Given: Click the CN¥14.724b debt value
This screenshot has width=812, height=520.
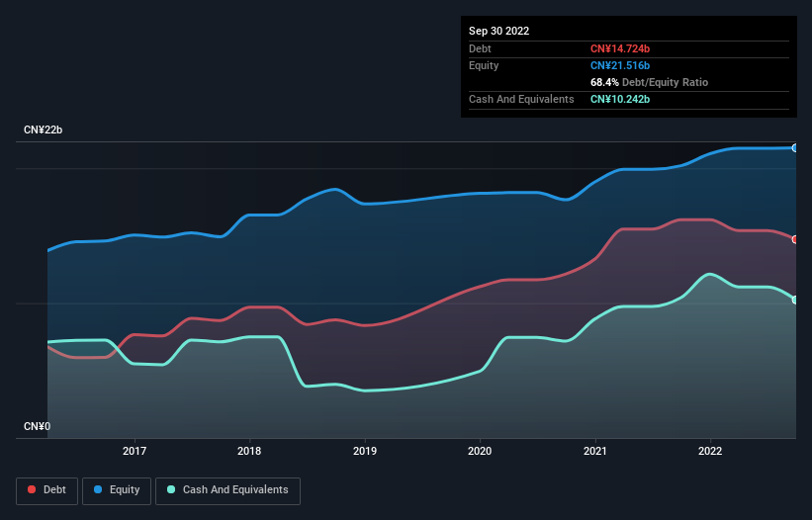Looking at the screenshot, I should pos(620,48).
